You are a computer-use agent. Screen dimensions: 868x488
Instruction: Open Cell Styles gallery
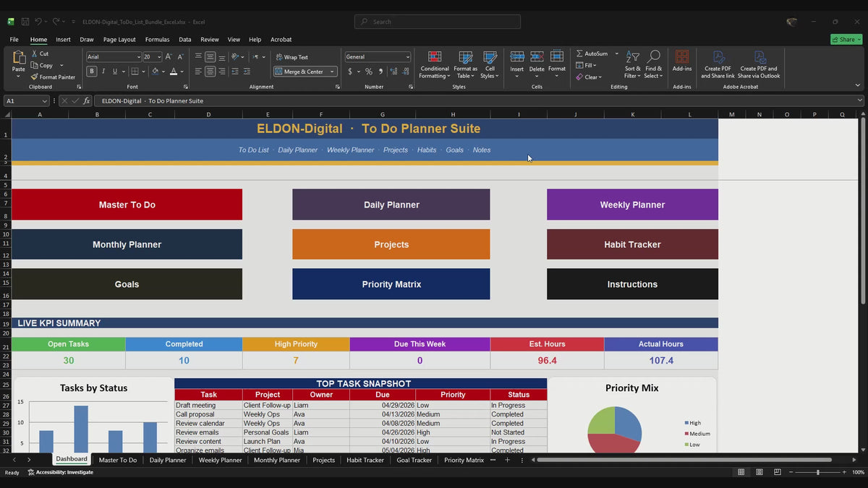[x=490, y=64]
